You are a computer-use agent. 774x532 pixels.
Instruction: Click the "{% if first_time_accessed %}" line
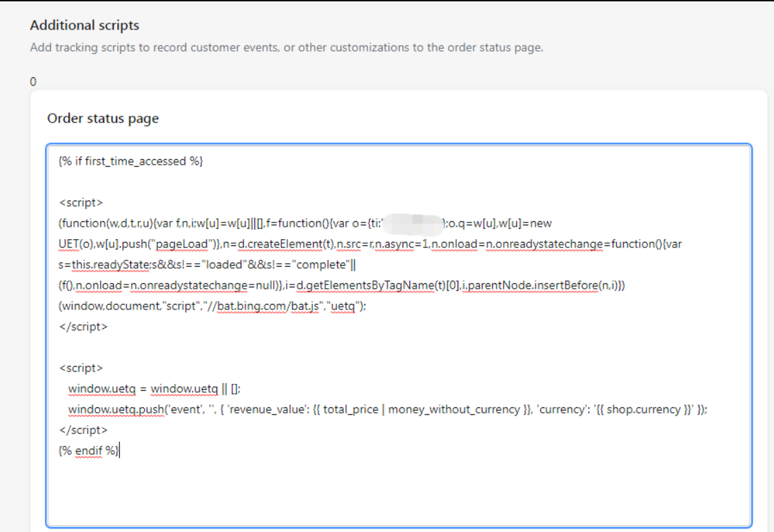click(131, 161)
